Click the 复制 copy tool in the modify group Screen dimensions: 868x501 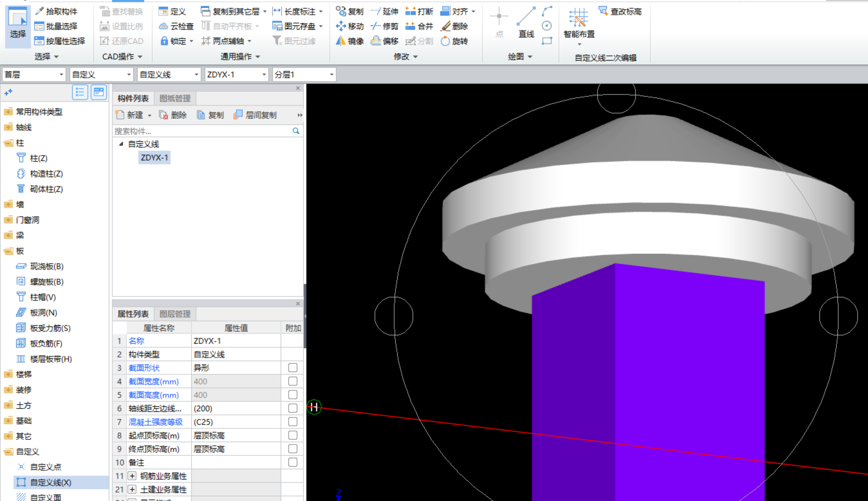[349, 12]
